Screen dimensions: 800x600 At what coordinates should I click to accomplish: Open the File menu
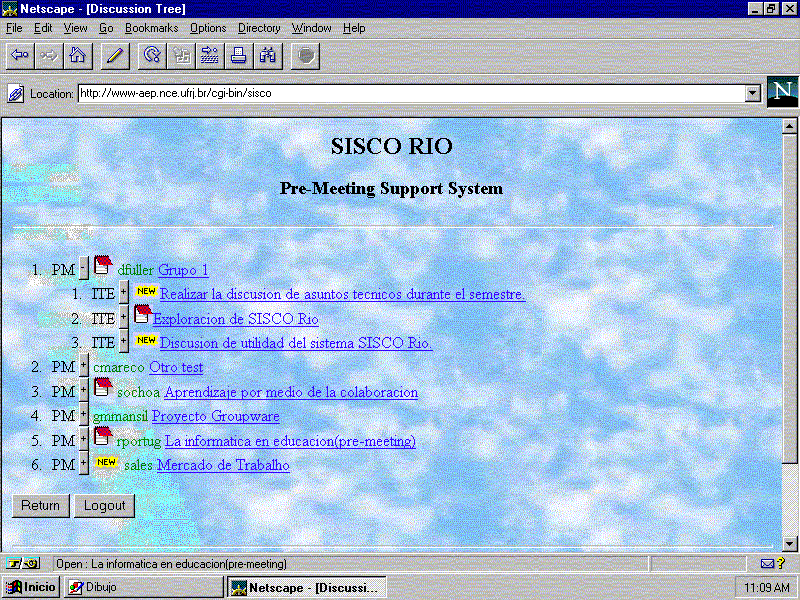(x=14, y=28)
